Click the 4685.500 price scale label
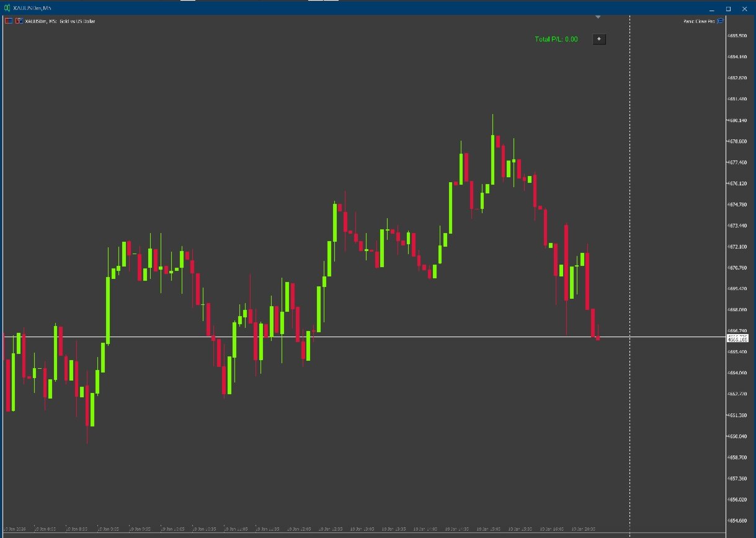Image resolution: width=756 pixels, height=538 pixels. click(x=737, y=36)
